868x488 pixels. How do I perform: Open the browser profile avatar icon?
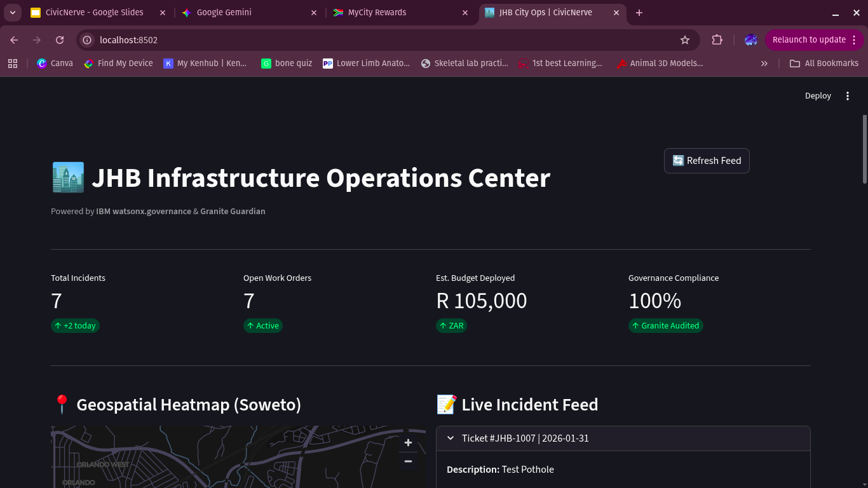pos(750,40)
